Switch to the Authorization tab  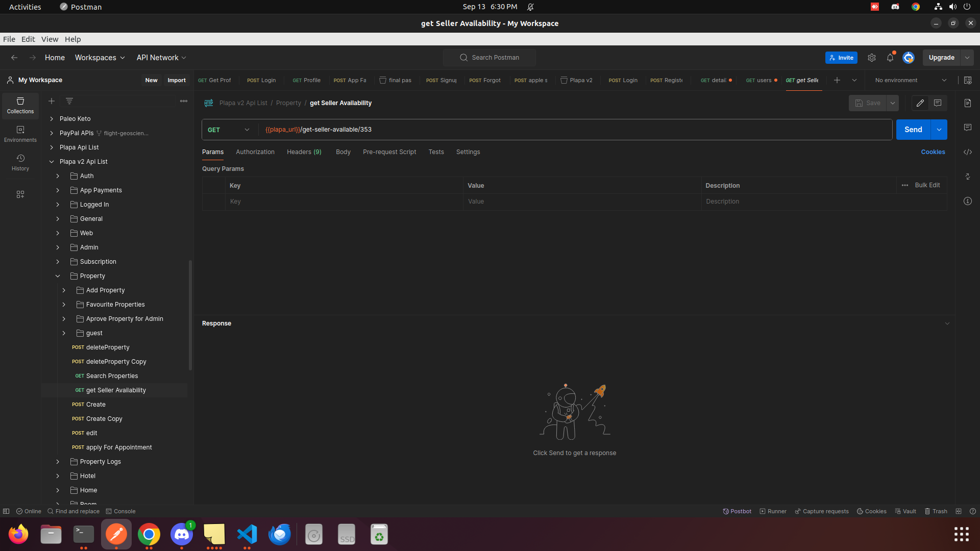(x=255, y=152)
